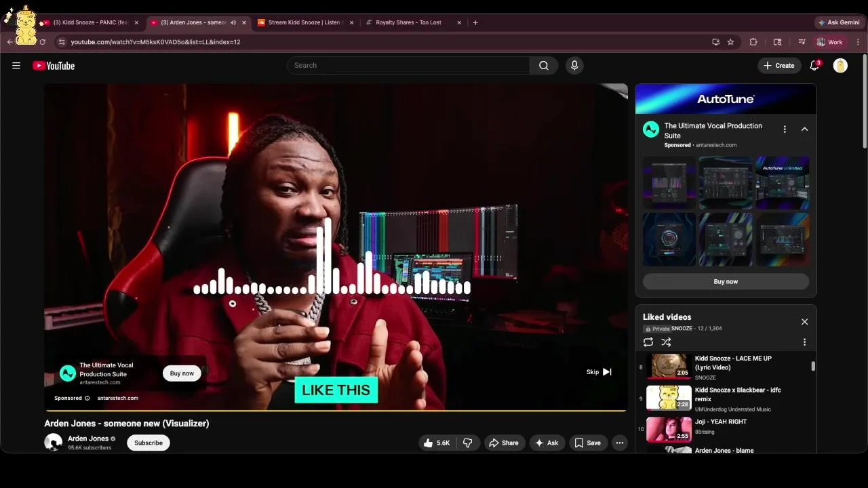This screenshot has width=868, height=488.
Task: Reload the page in the browser
Action: point(42,42)
